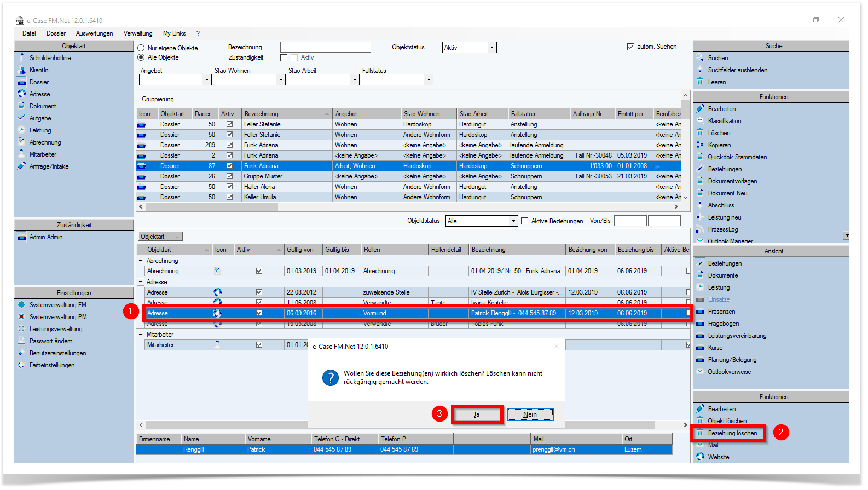The image size is (868, 490).
Task: Open the Abrechnung icon in sidebar
Action: 22,142
